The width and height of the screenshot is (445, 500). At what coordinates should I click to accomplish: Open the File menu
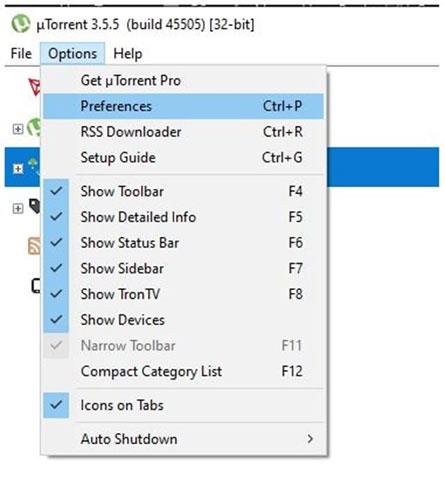click(21, 54)
